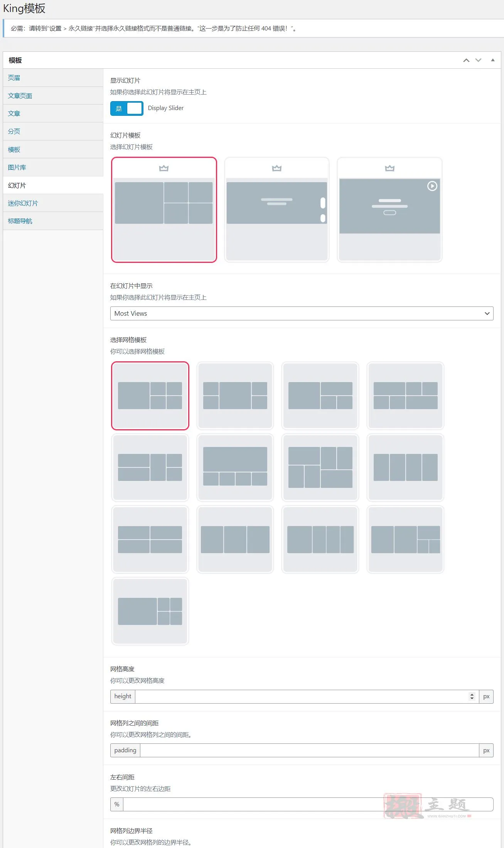Choose the two-by-two equal grid layout
Screen dimensions: 504x848
click(x=150, y=539)
